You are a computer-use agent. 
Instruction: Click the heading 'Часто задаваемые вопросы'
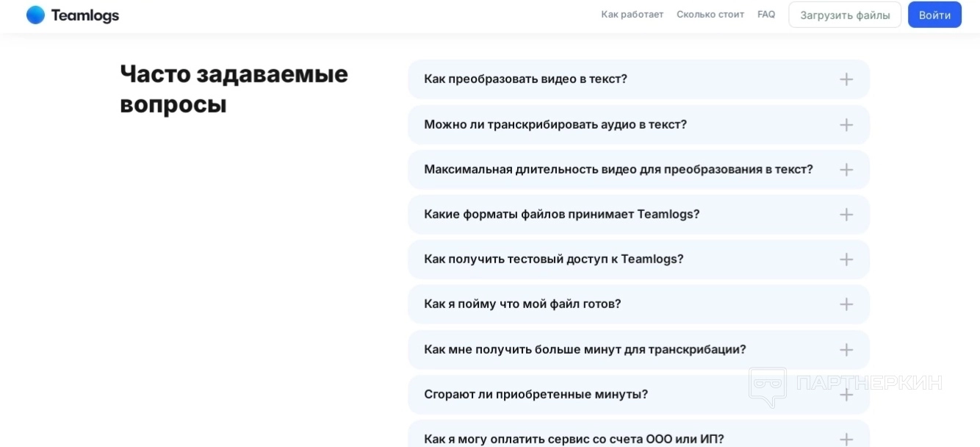[234, 89]
